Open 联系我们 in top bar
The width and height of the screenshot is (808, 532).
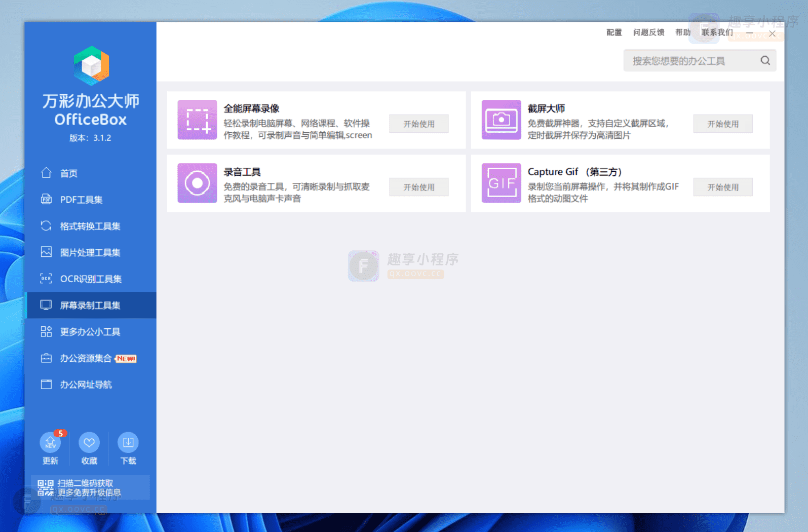717,32
